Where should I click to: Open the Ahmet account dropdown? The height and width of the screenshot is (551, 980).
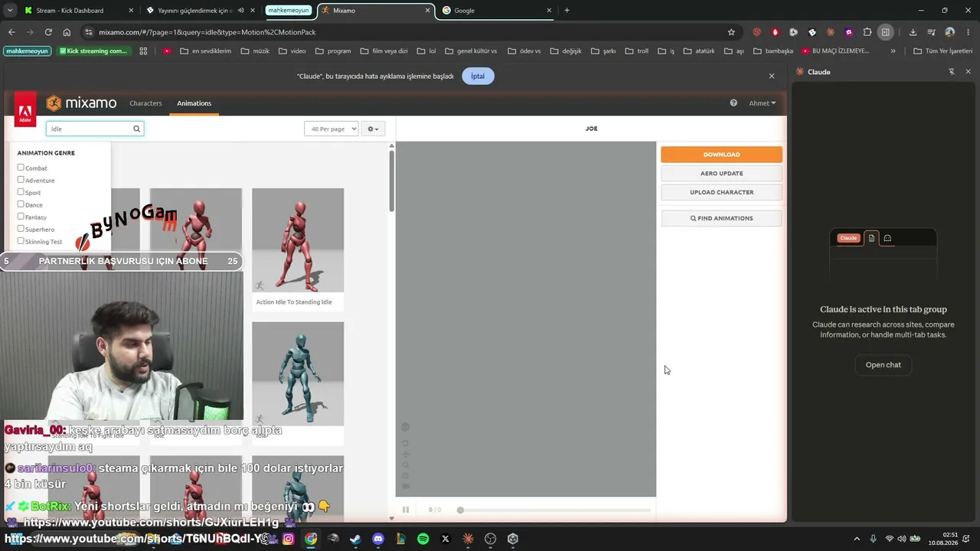pos(763,103)
